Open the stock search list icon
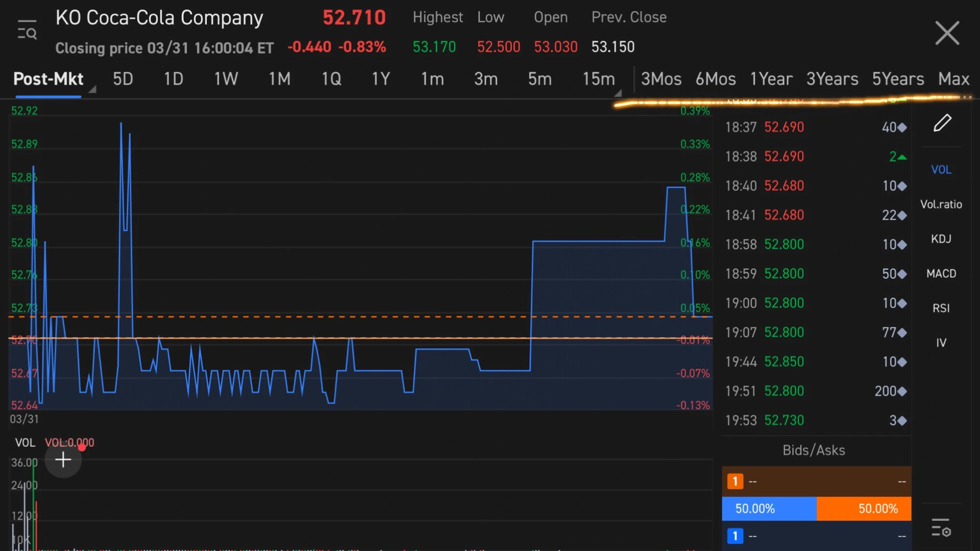 pos(27,30)
